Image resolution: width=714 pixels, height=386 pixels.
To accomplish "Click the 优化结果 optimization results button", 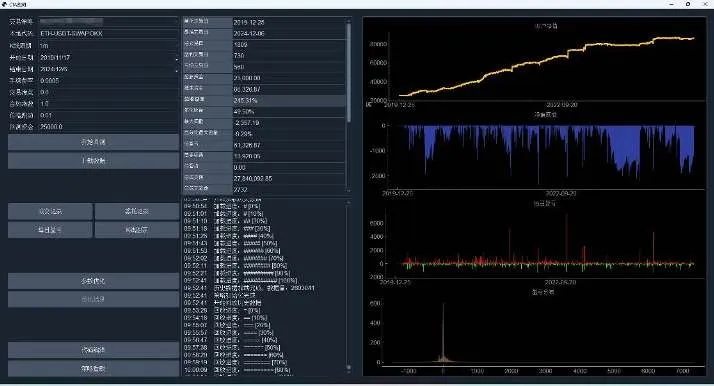I will 93,299.
